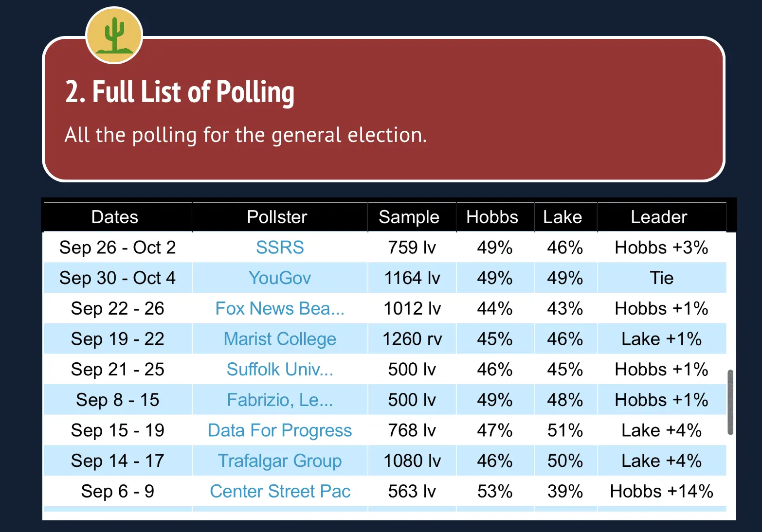Open the Data For Progress link
The image size is (762, 532).
pos(280,430)
